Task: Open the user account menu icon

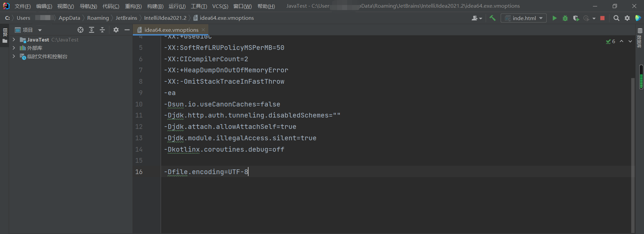Action: coord(477,18)
